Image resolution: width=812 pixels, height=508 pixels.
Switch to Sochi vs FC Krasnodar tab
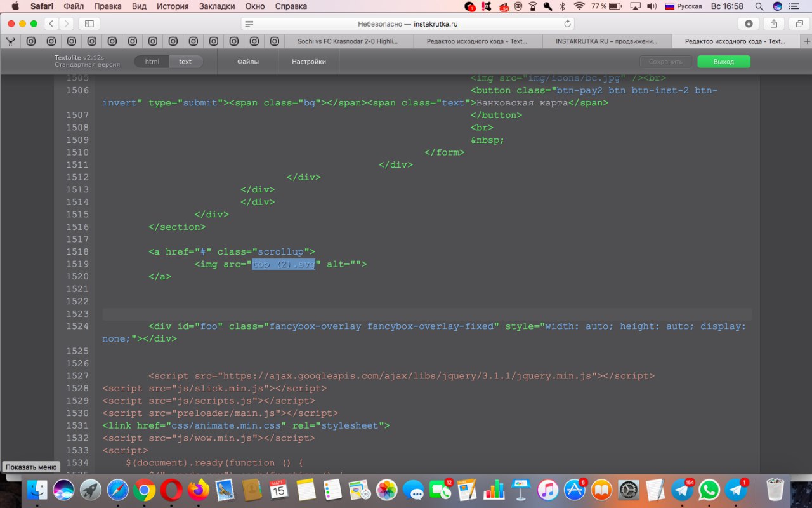point(348,41)
